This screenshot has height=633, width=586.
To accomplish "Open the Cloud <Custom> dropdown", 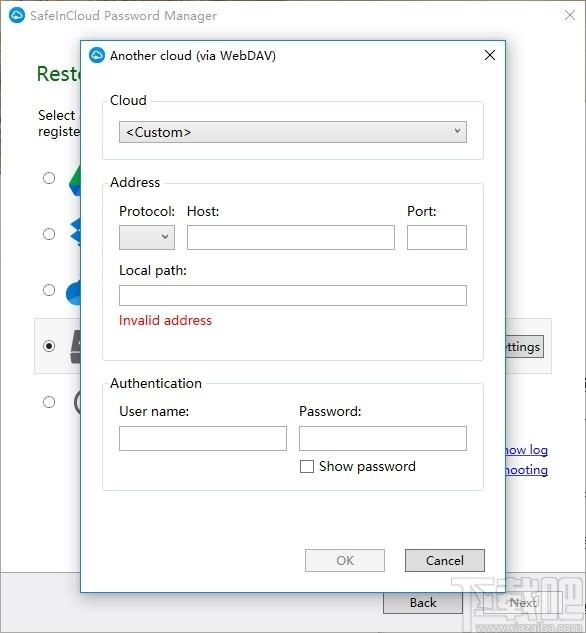I will coord(293,132).
